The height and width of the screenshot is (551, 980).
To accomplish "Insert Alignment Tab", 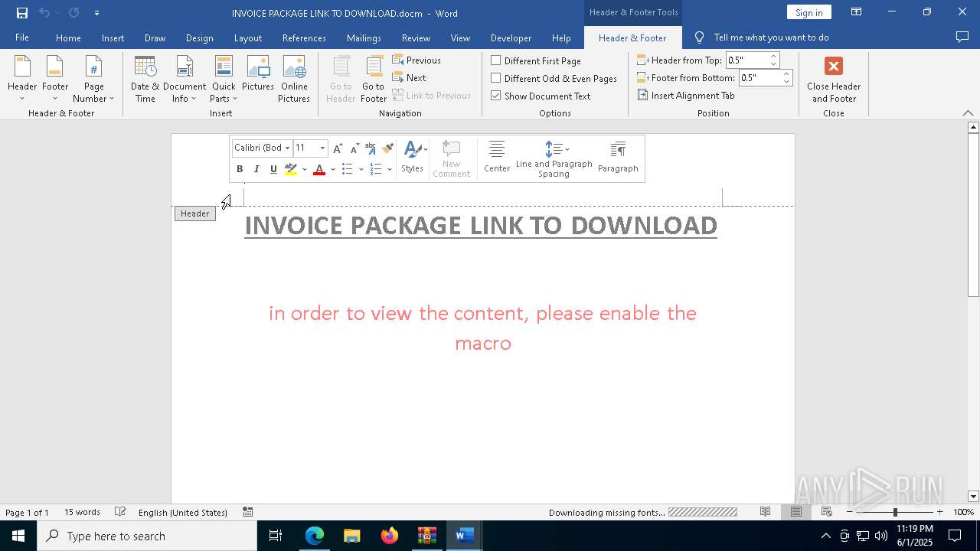I will (686, 95).
